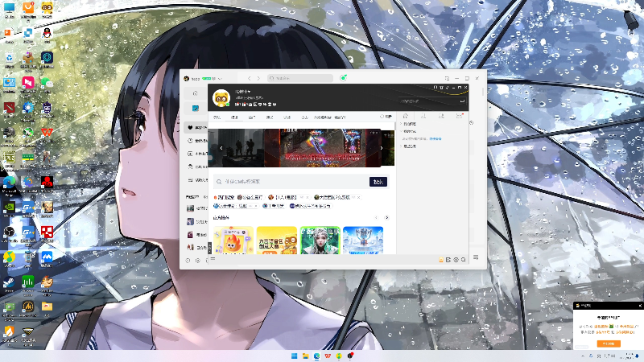644x362 pixels.
Task: Select the icon tab with the red dot in the right panel
Action: click(x=459, y=116)
